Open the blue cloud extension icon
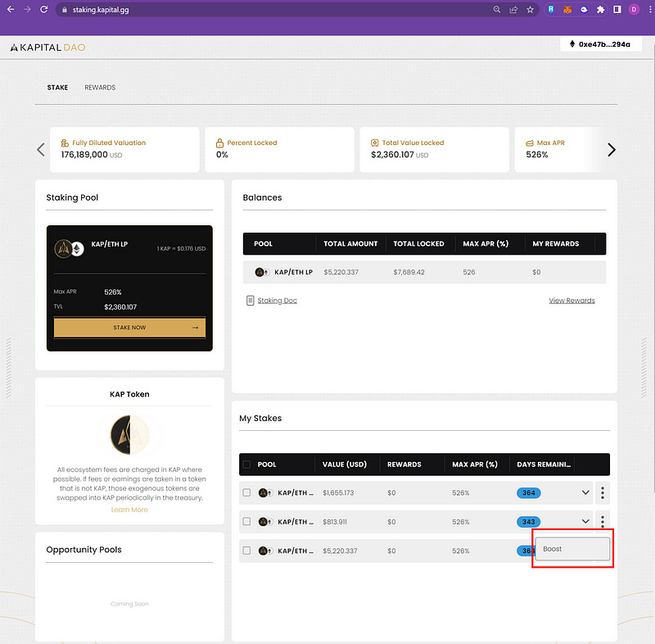Image resolution: width=655 pixels, height=644 pixels. tap(584, 9)
